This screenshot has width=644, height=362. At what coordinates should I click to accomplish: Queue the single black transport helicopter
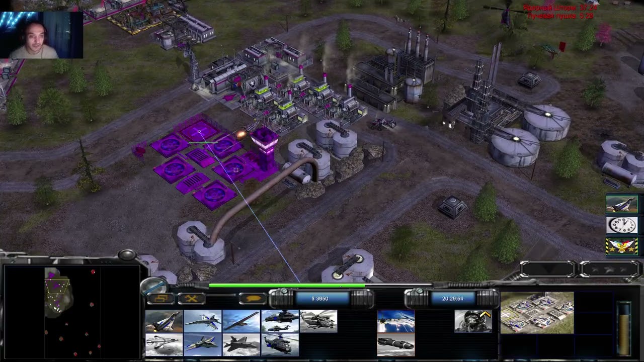pyautogui.click(x=280, y=345)
